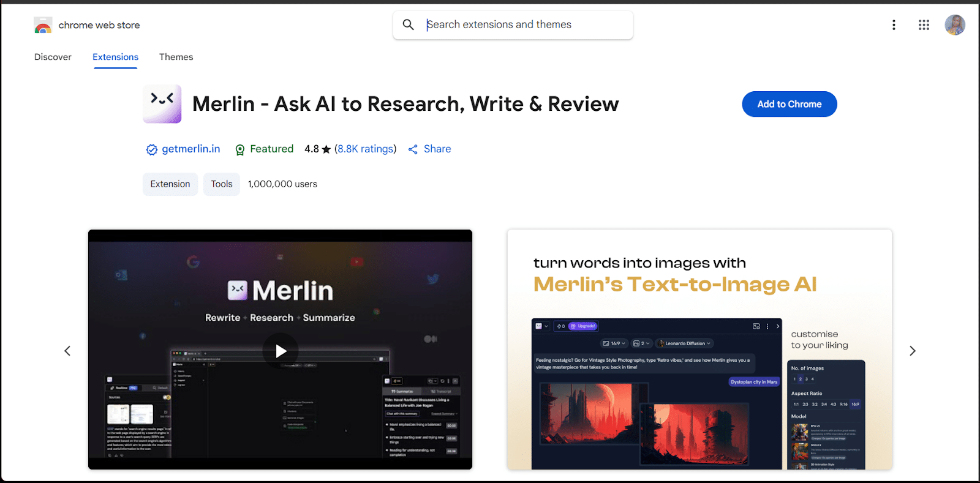Click the 4.8 rating value
Screen dimensions: 980x483
tap(312, 149)
